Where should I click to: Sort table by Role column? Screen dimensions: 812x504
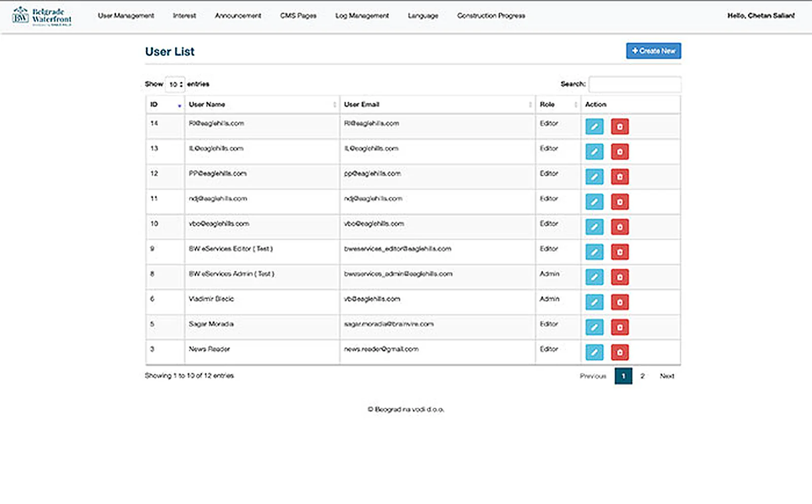[558, 104]
